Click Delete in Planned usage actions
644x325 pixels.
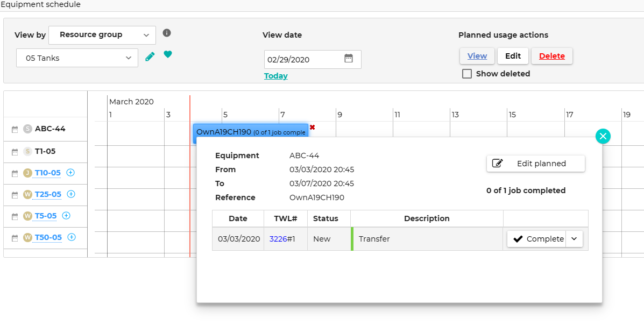coord(551,55)
